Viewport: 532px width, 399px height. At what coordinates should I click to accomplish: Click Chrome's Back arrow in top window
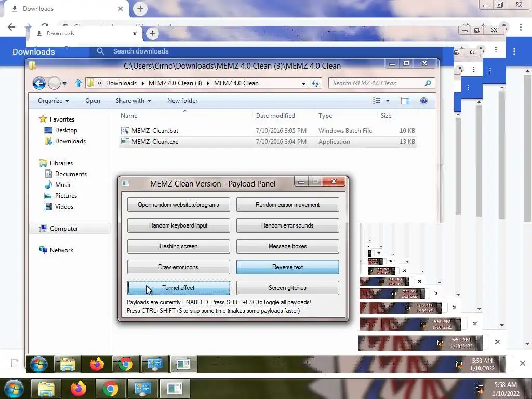(11, 27)
